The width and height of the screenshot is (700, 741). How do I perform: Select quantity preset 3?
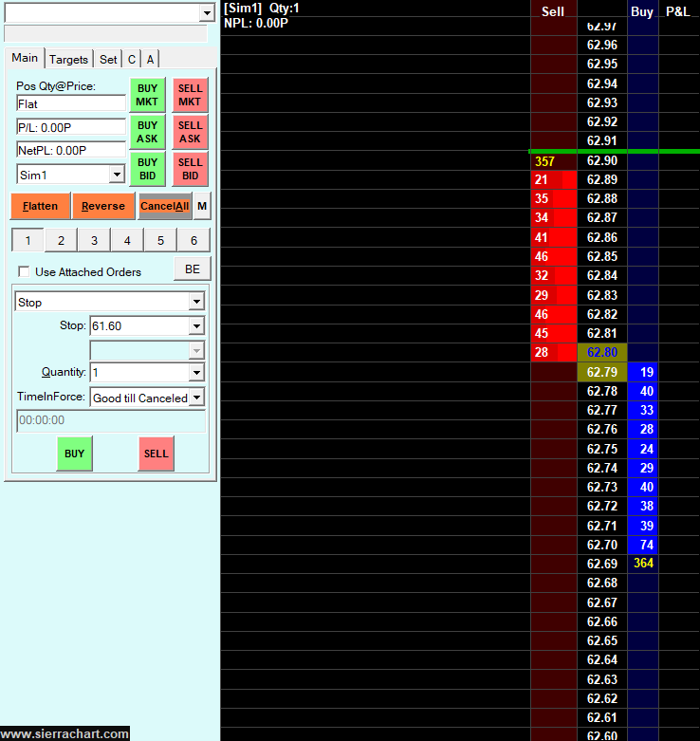94,241
